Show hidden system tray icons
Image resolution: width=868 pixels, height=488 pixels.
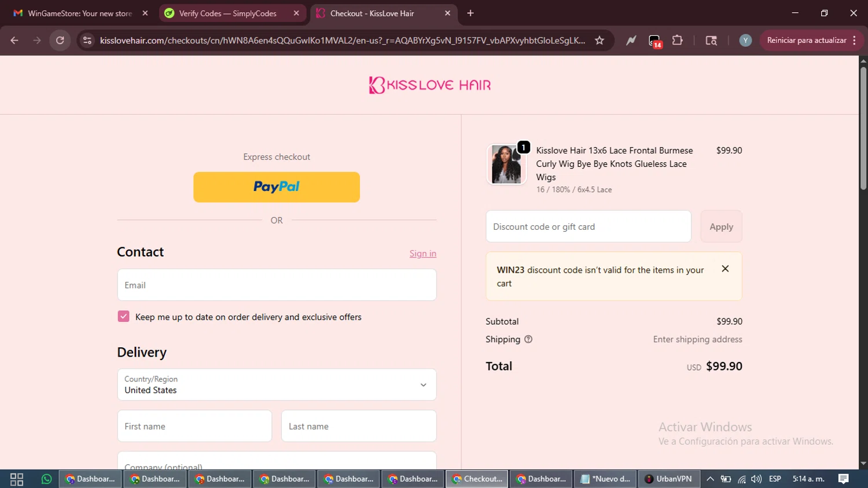710,479
